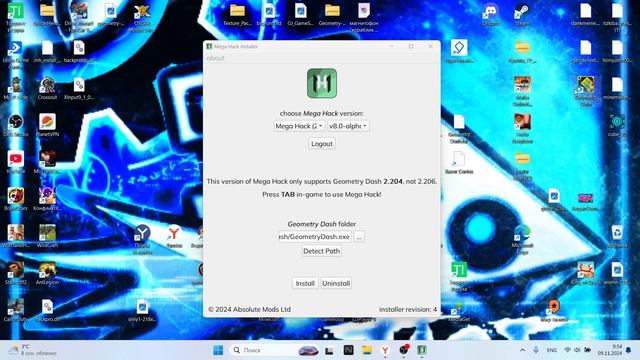Click the Install button
The image size is (640, 360).
tap(305, 283)
